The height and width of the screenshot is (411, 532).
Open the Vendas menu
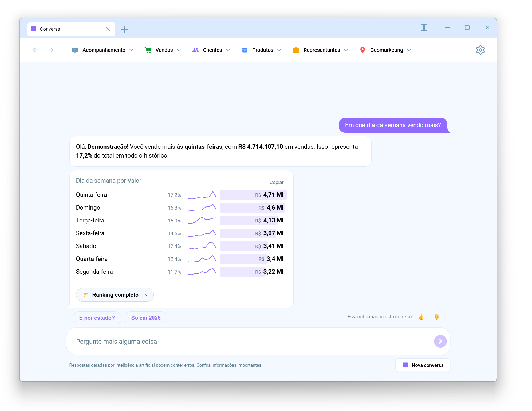tap(163, 50)
